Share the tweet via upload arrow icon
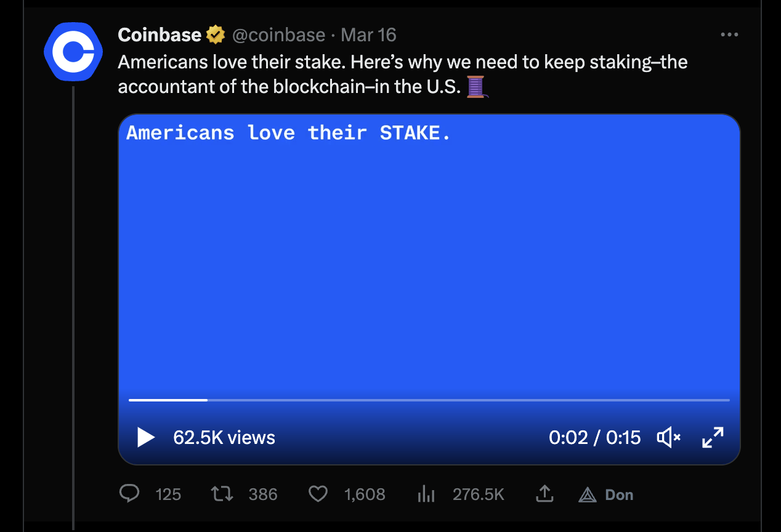The height and width of the screenshot is (532, 781). [x=543, y=493]
